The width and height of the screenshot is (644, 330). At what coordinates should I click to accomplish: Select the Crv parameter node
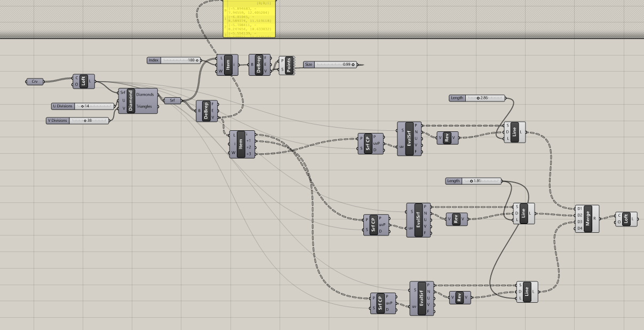click(x=35, y=82)
